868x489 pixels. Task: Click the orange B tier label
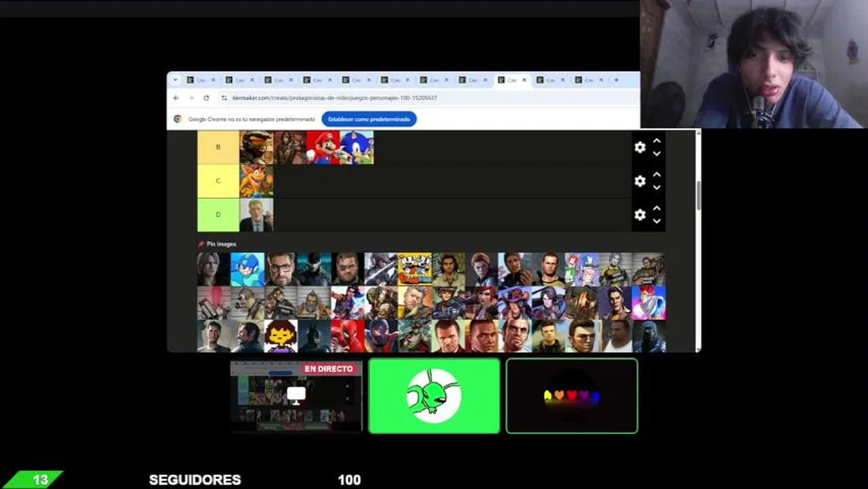[x=218, y=147]
